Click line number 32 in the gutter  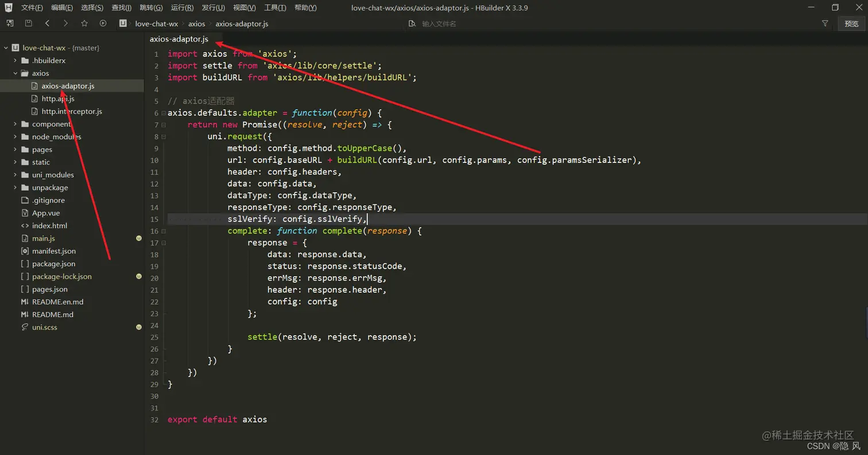click(x=154, y=419)
